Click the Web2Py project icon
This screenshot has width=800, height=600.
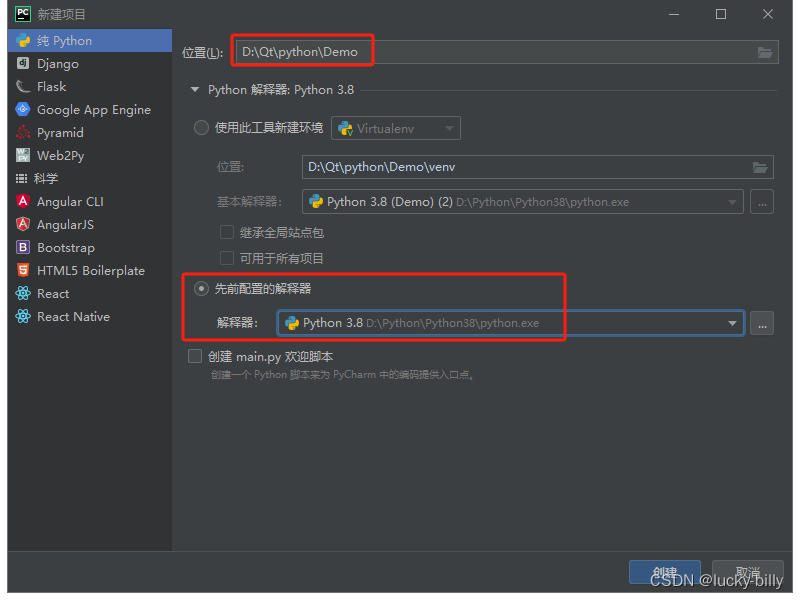[x=23, y=155]
